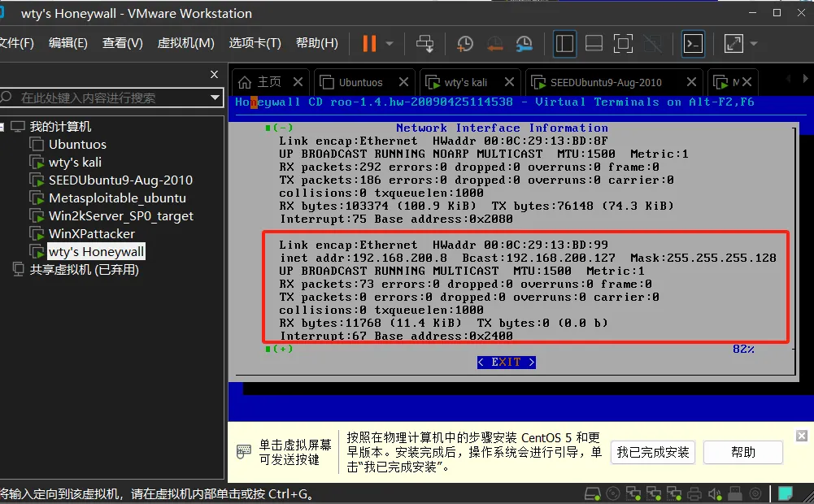Pause the running virtual machine
This screenshot has width=814, height=504.
369,44
